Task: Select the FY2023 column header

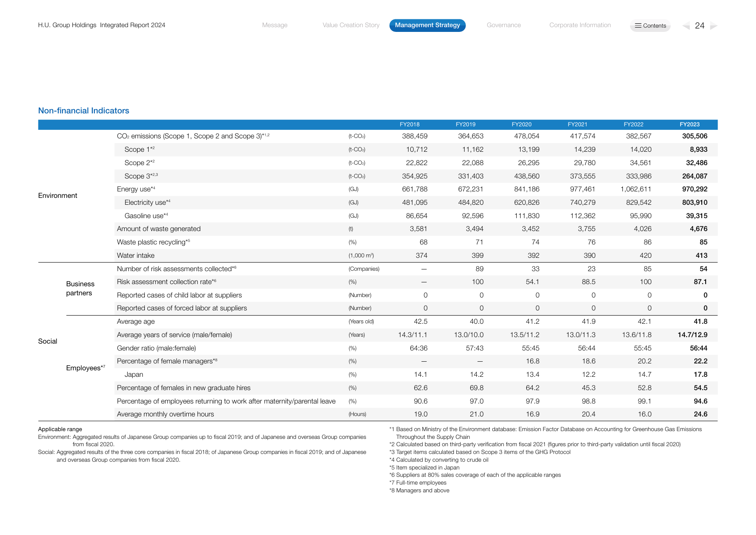Action: 690,125
